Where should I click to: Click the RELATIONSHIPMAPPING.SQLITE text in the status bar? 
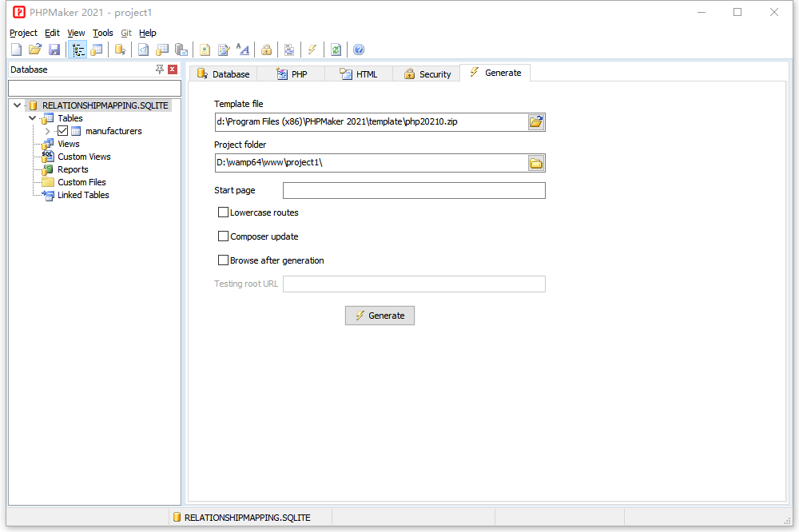[x=247, y=518]
